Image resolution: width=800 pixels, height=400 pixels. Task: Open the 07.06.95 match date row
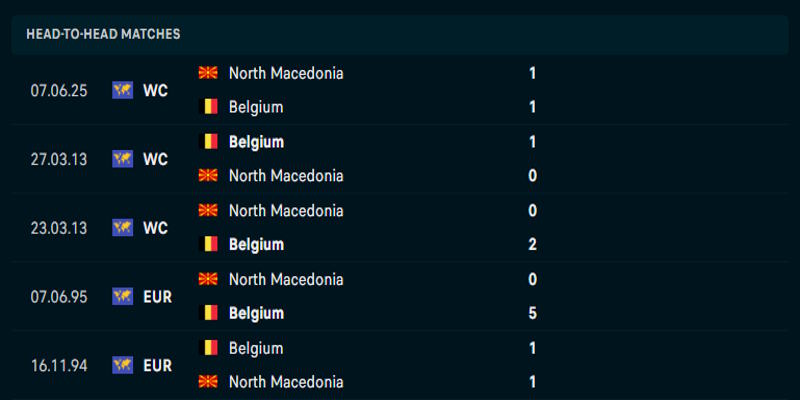tap(59, 296)
